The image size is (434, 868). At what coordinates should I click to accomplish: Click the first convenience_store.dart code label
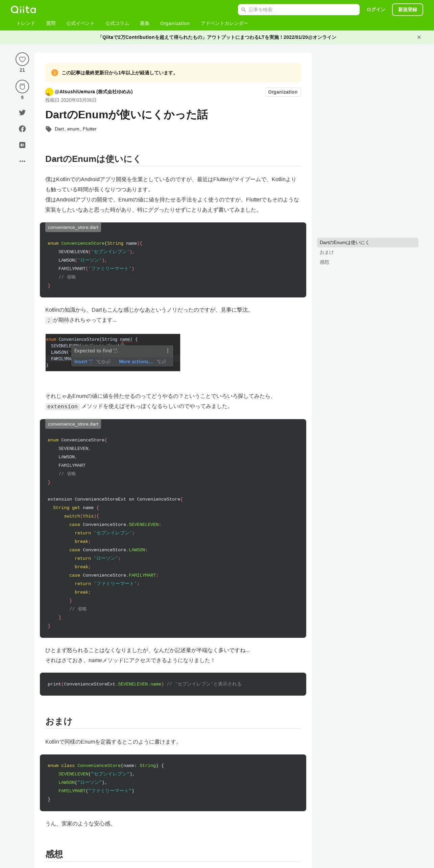tap(73, 227)
